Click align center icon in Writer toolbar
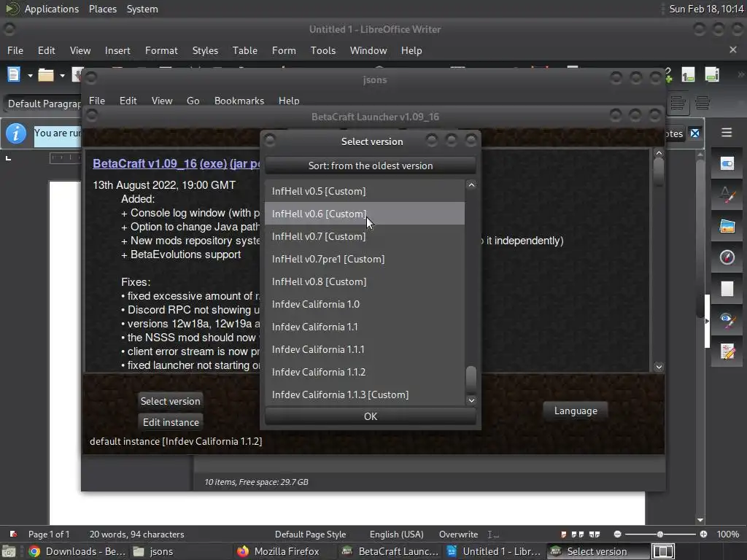 click(703, 103)
